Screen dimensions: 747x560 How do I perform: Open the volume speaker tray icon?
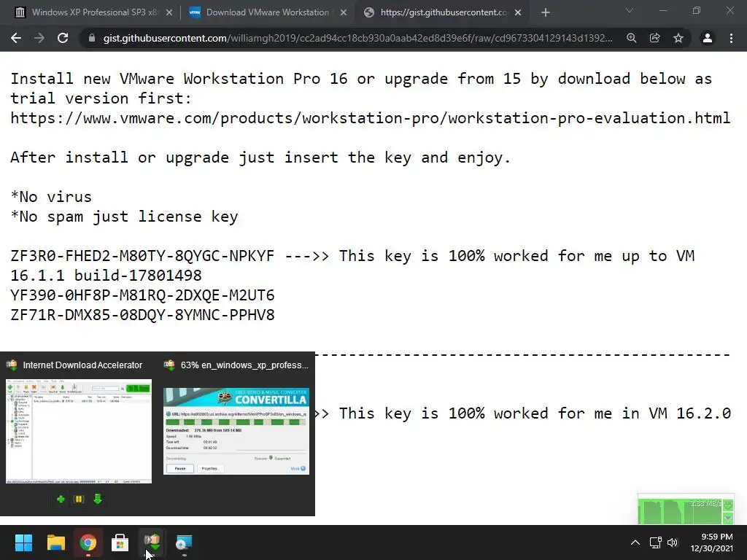point(672,542)
